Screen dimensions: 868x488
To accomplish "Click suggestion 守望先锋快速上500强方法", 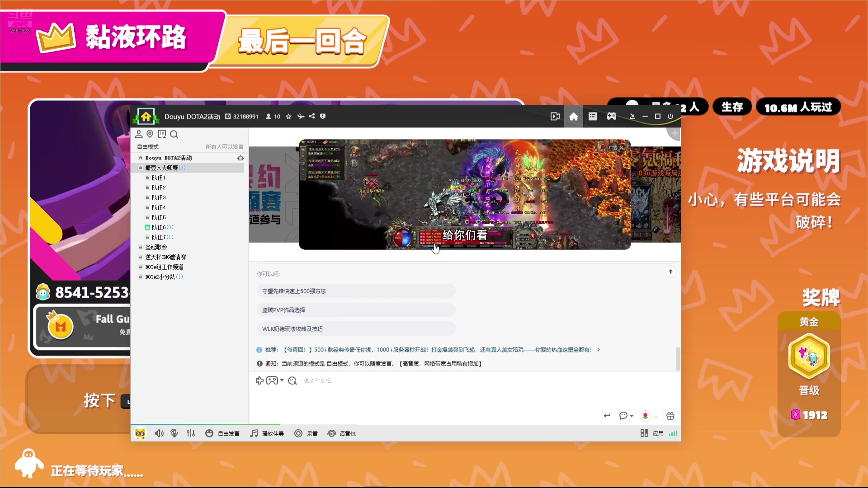I will tap(356, 291).
